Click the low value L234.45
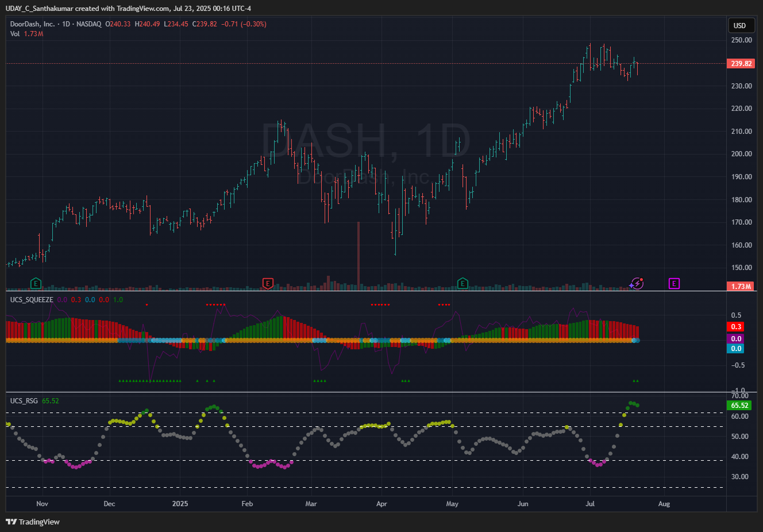763x532 pixels. 176,24
